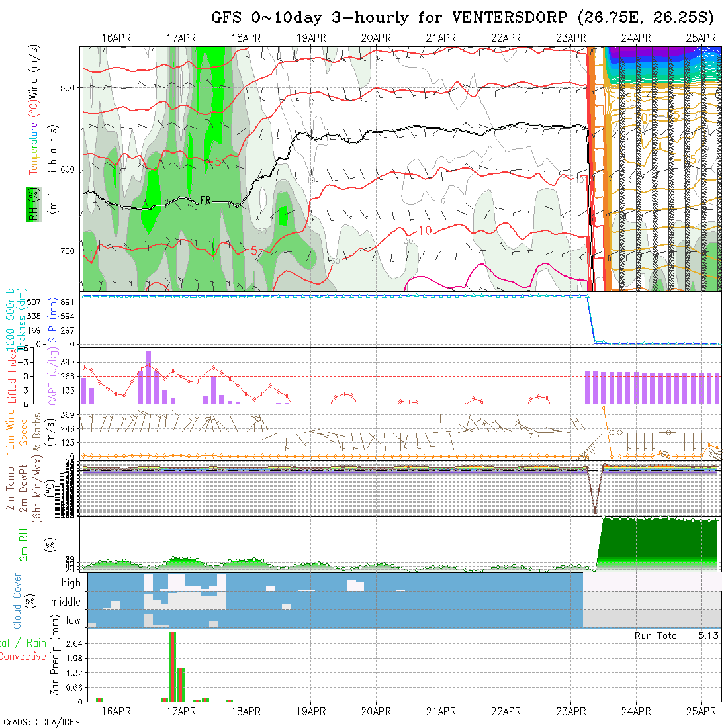
Task: Click the 1.98 precipitation axis value
Action: point(74,659)
